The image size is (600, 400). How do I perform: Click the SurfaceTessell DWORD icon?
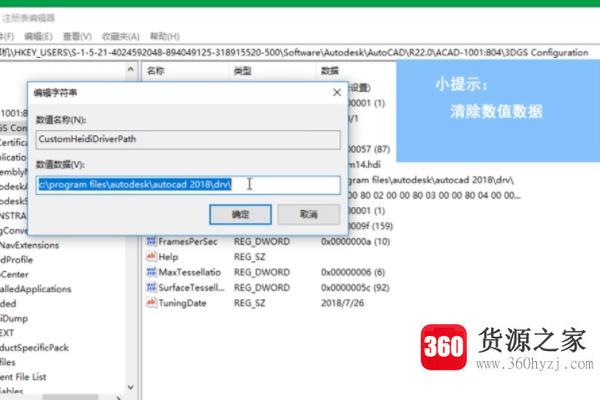point(151,287)
